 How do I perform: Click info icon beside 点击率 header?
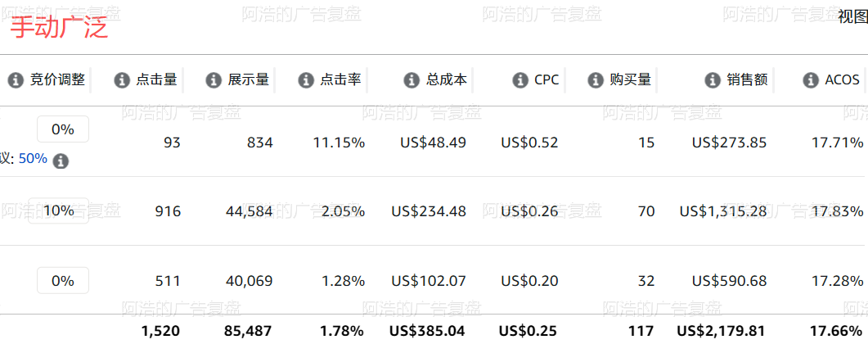click(x=306, y=80)
